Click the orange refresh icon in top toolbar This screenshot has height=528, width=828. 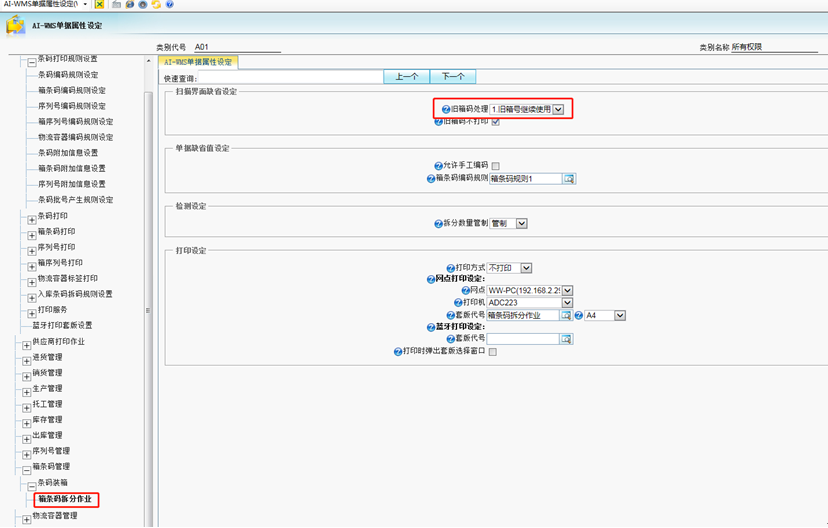(155, 5)
